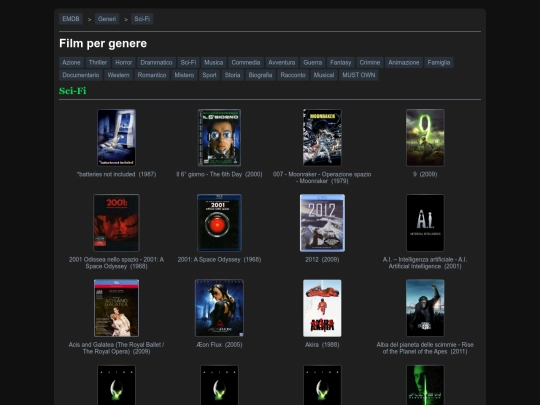Open the Mistero genre

pyautogui.click(x=184, y=75)
